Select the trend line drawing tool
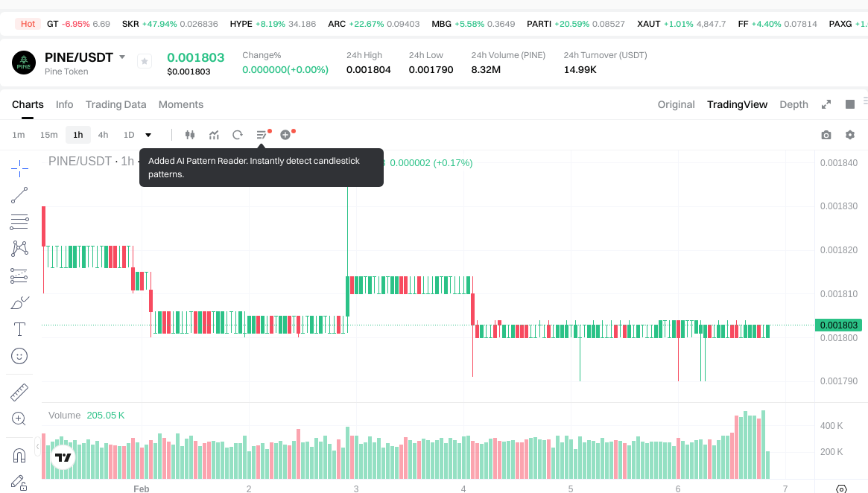Screen dimensions: 868x493 click(19, 195)
